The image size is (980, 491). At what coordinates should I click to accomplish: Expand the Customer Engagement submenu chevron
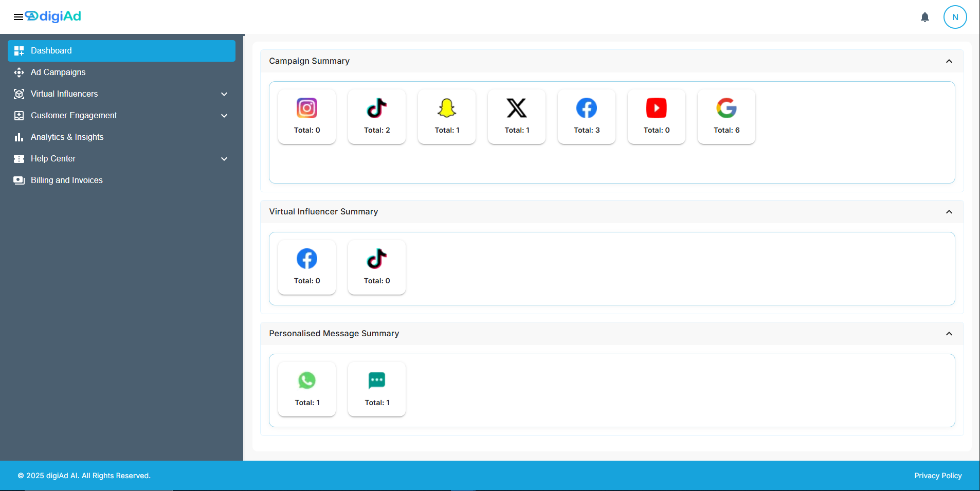(x=224, y=116)
